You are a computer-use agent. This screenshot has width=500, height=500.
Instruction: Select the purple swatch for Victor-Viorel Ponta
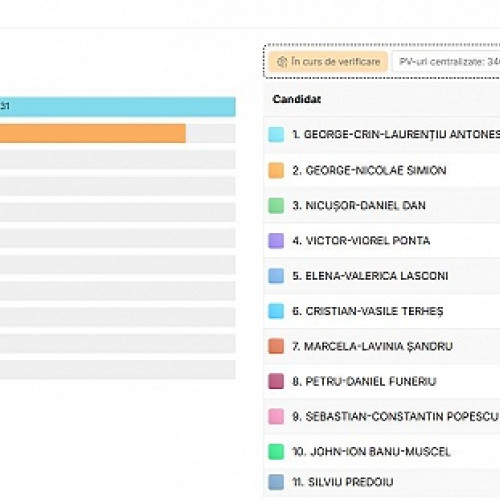point(276,241)
